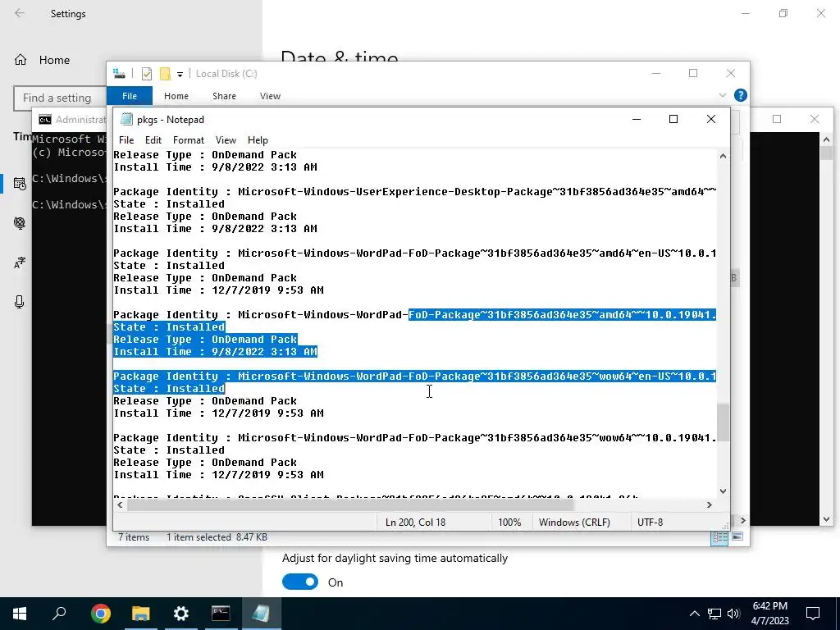Click '7 items' in Explorer status bar
This screenshot has height=630, width=840.
click(x=134, y=536)
